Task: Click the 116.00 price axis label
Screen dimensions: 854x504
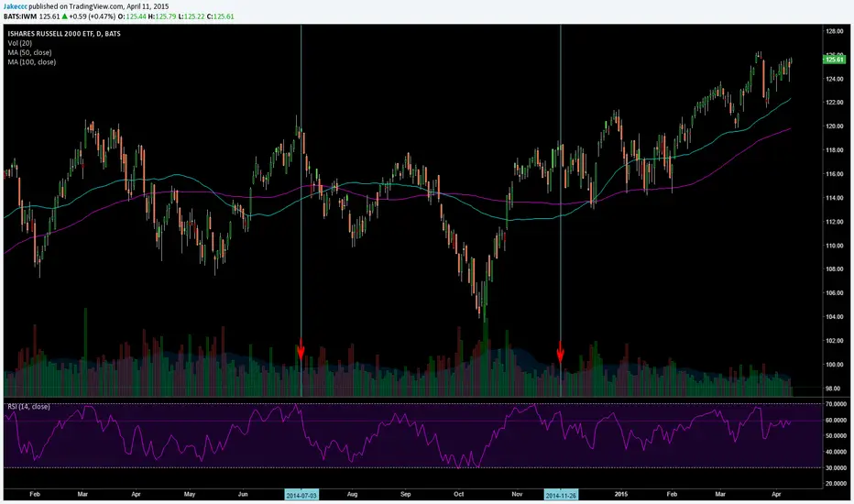Action: [x=835, y=174]
